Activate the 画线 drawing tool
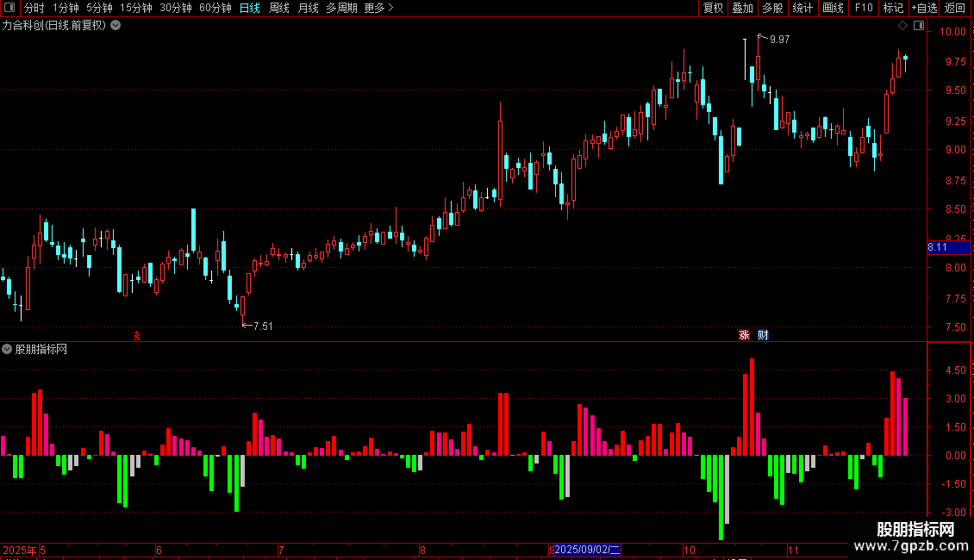This screenshot has width=974, height=560. (x=833, y=8)
